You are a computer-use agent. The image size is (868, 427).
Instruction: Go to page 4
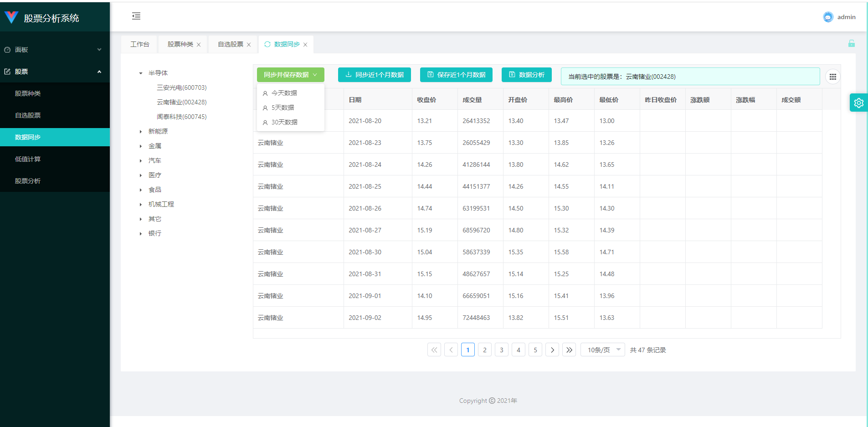click(x=519, y=350)
